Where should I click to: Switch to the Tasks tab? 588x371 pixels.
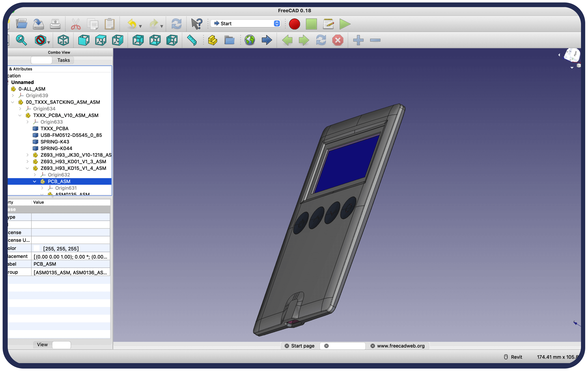63,60
